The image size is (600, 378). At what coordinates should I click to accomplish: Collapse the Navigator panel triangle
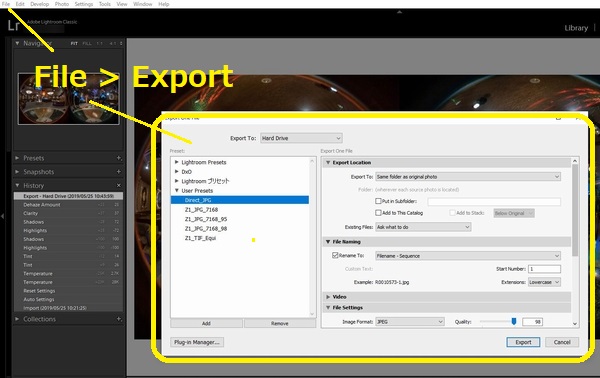point(17,43)
